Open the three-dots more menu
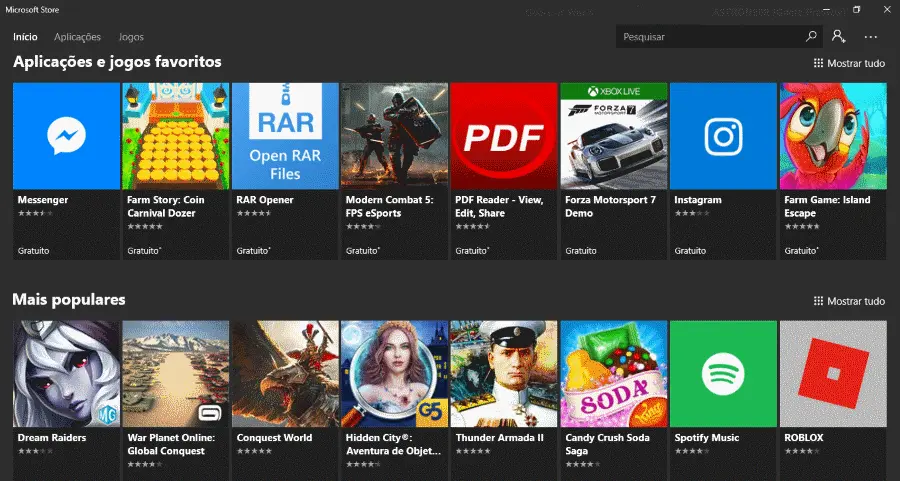Viewport: 900px width, 481px height. [x=871, y=37]
